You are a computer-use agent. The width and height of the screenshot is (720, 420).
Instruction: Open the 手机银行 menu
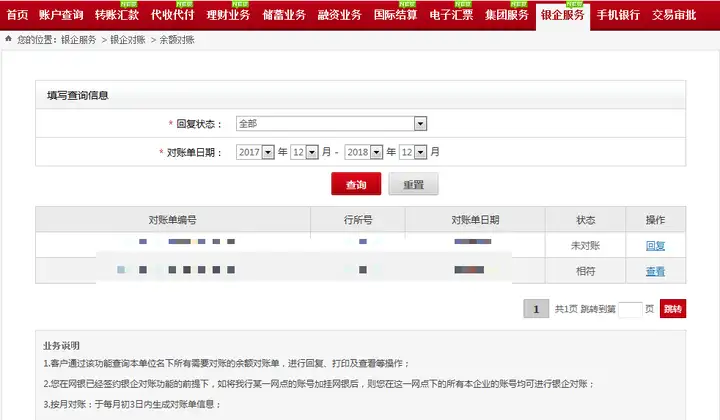tap(618, 15)
